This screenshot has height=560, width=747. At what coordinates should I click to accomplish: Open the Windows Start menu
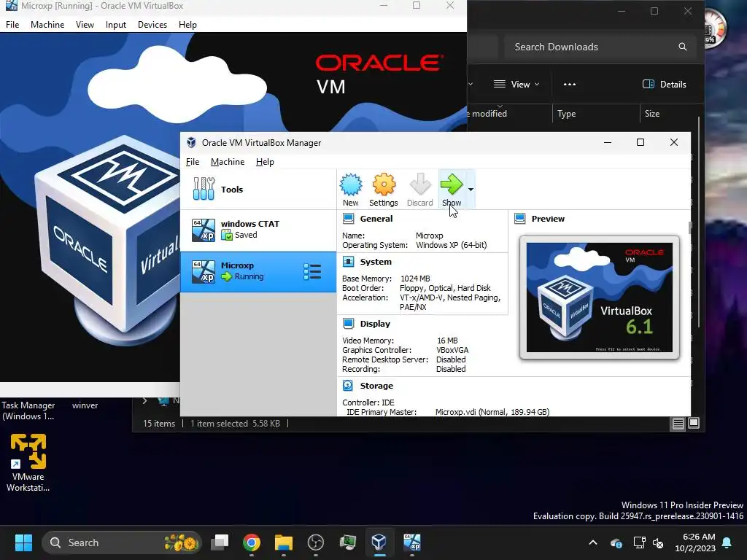pyautogui.click(x=23, y=542)
